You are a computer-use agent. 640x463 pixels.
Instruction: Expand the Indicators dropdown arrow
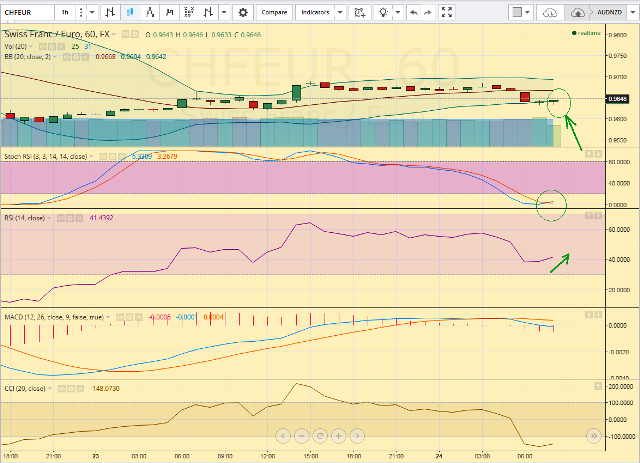tap(341, 13)
